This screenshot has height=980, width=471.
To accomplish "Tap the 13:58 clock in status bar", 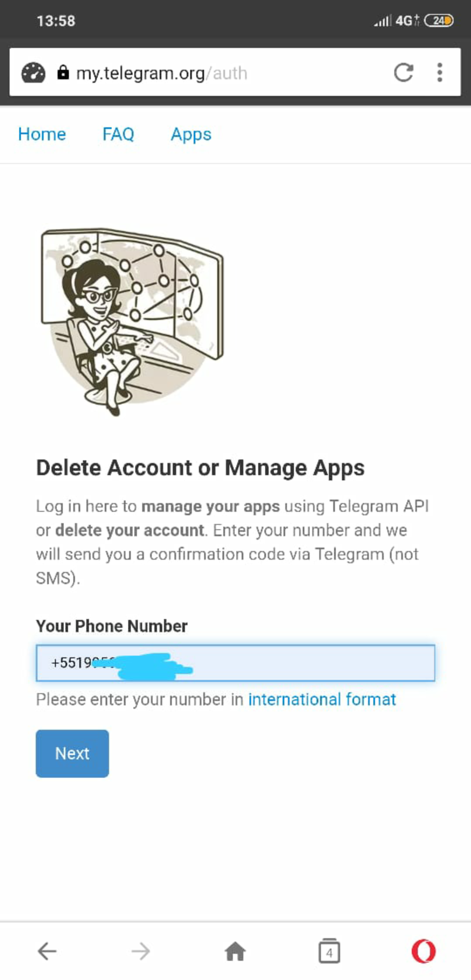I will 56,20.
